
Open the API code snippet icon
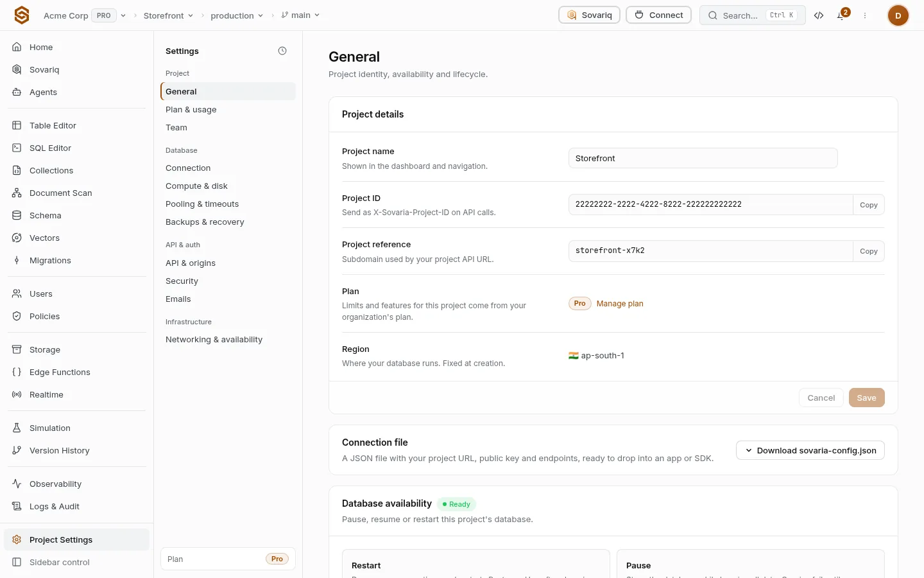pos(819,15)
